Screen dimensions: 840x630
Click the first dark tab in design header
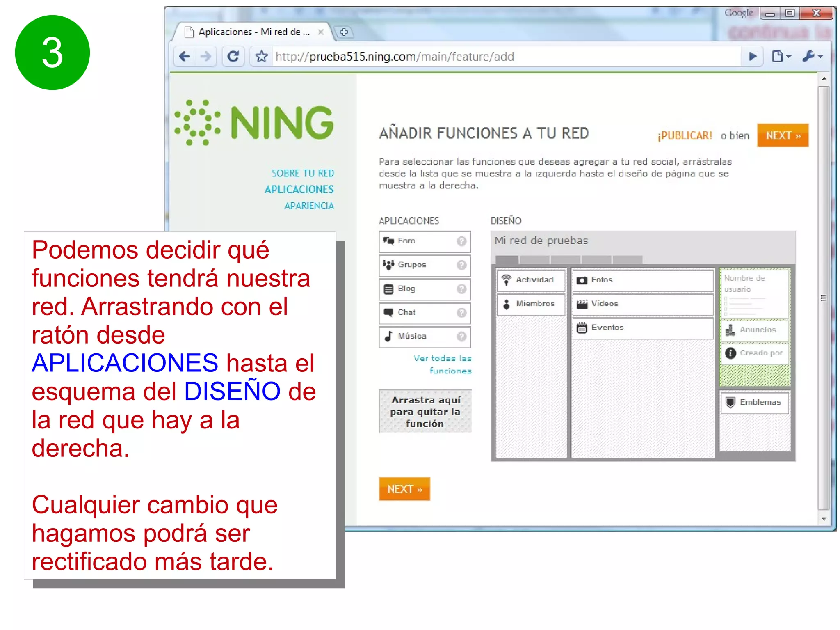click(507, 259)
